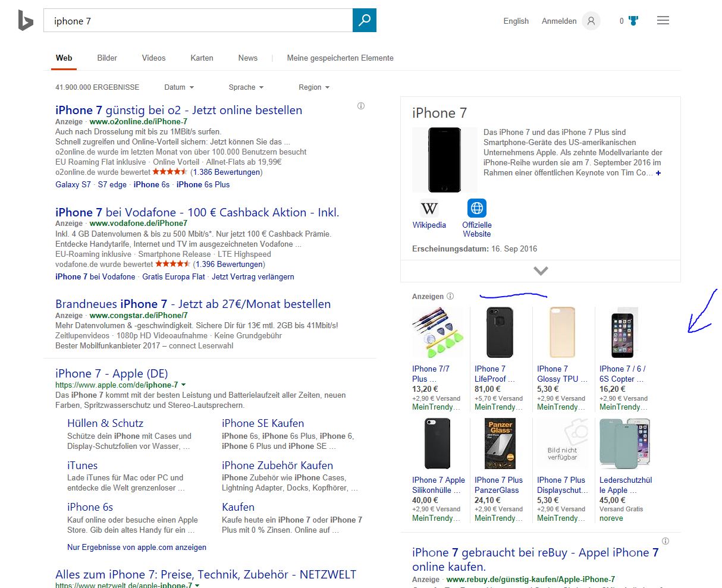Switch to the Videos tab
This screenshot has width=722, height=588.
[x=153, y=58]
